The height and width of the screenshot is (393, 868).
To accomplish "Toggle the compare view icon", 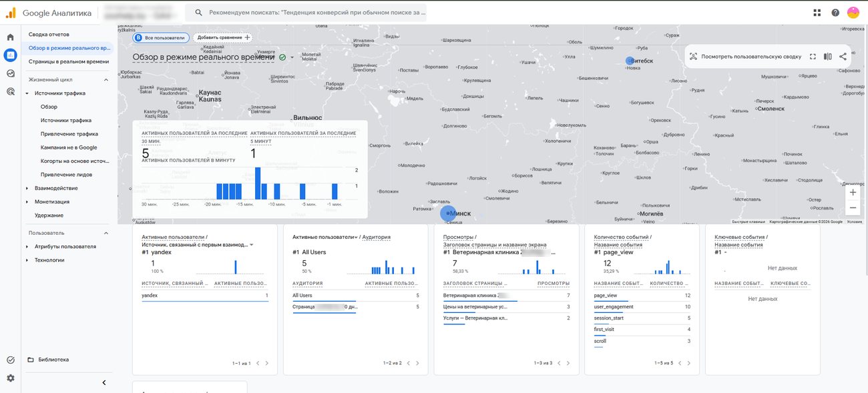I will point(828,57).
